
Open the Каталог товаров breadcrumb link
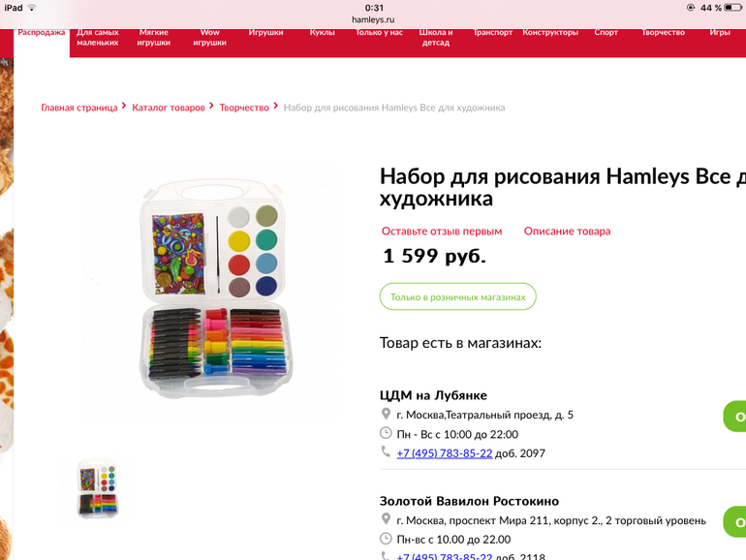tap(169, 108)
